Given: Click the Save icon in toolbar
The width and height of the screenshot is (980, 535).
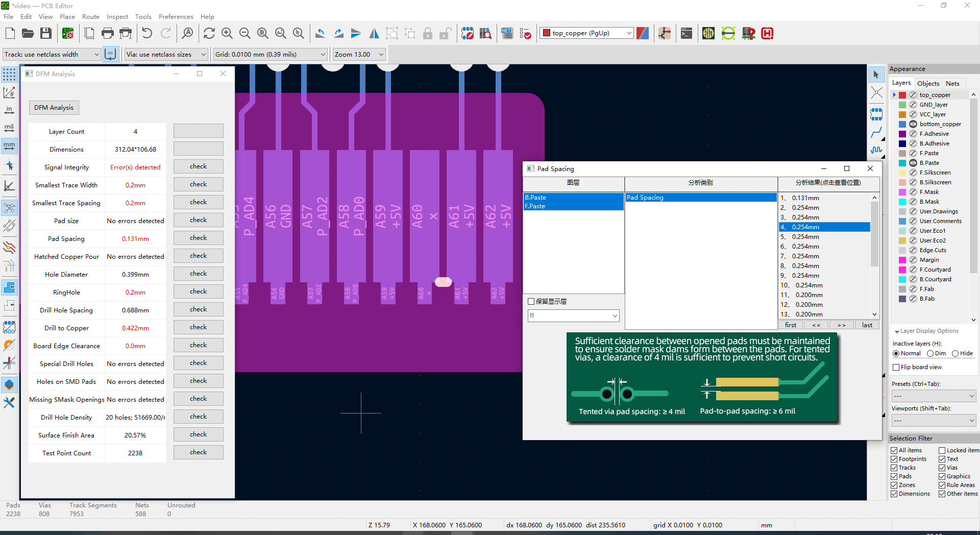Looking at the screenshot, I should pos(46,34).
